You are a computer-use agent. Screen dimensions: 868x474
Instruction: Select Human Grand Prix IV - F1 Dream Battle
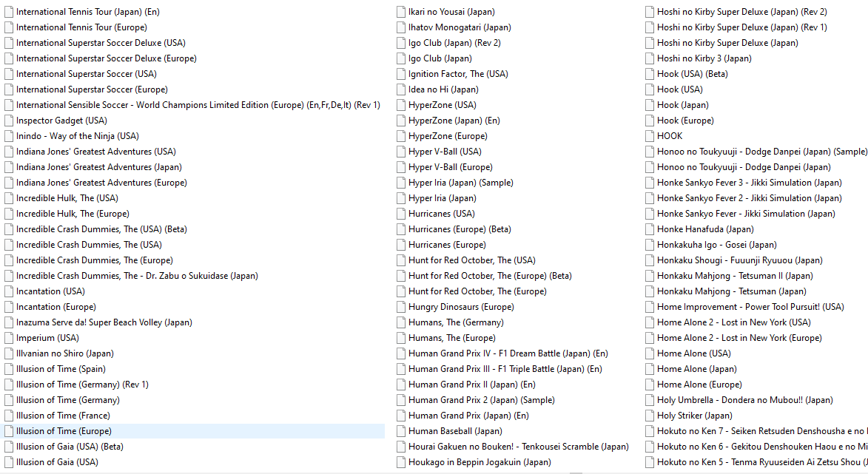pyautogui.click(x=508, y=353)
